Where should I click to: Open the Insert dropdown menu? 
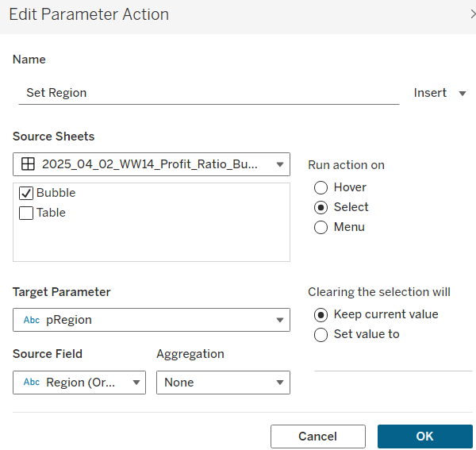440,93
